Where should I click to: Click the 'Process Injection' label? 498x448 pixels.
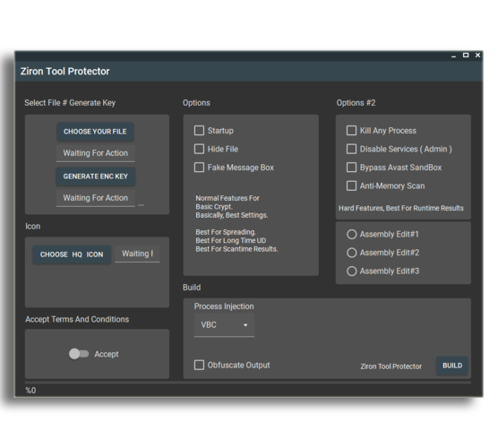click(224, 306)
